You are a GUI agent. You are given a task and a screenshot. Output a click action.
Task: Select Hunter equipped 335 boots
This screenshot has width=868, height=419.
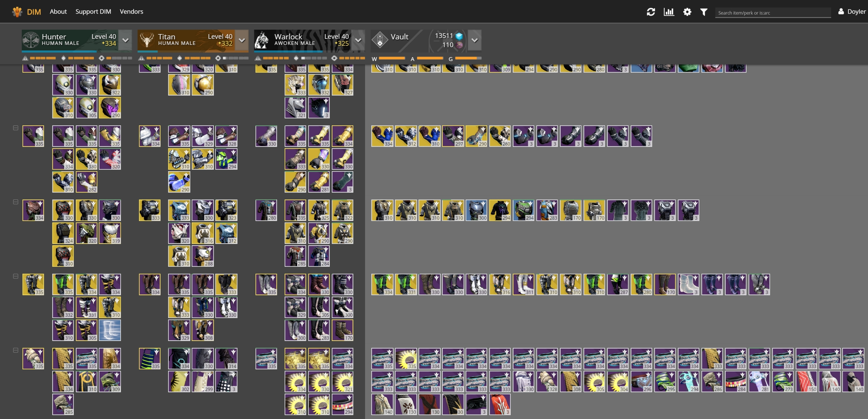click(33, 284)
